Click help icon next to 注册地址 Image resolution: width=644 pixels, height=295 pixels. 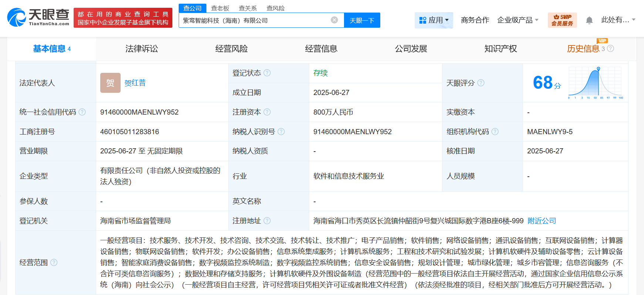[x=267, y=221]
